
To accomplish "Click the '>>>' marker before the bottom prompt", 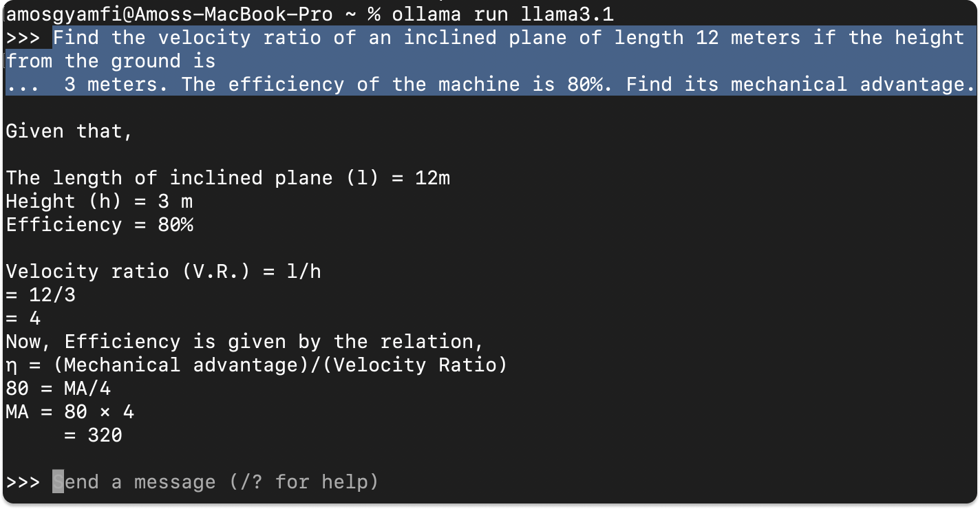I will click(x=23, y=482).
